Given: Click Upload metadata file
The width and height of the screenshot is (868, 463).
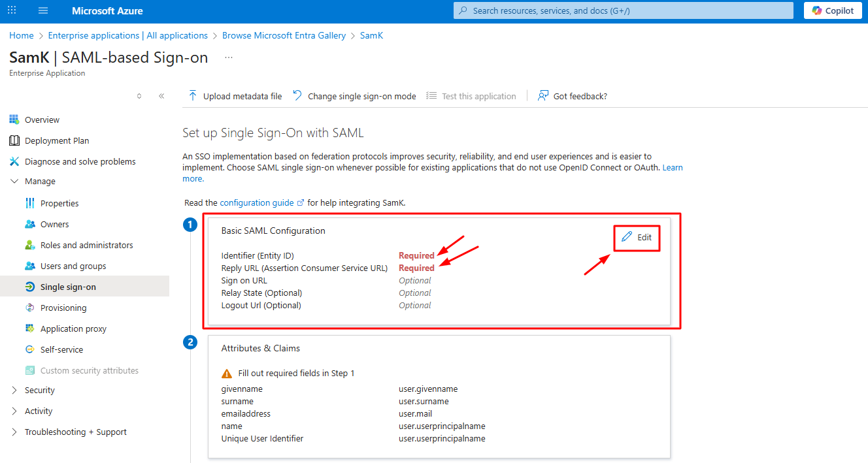Looking at the screenshot, I should tap(235, 96).
